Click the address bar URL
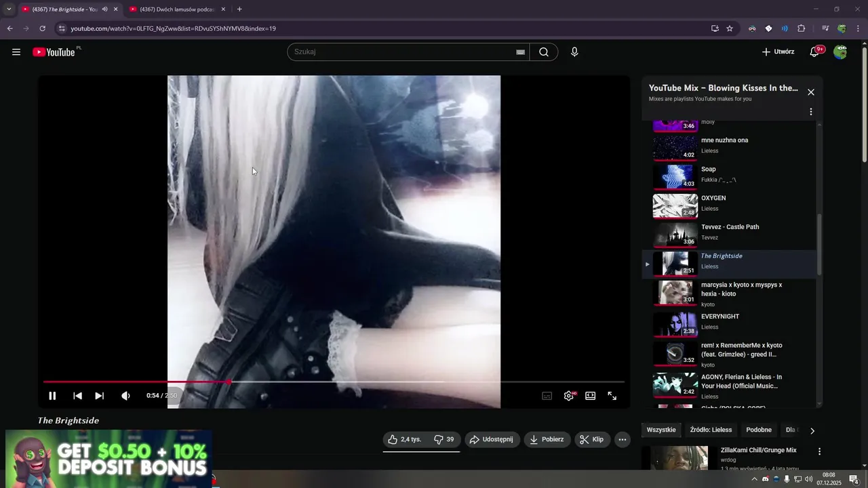 (x=173, y=28)
